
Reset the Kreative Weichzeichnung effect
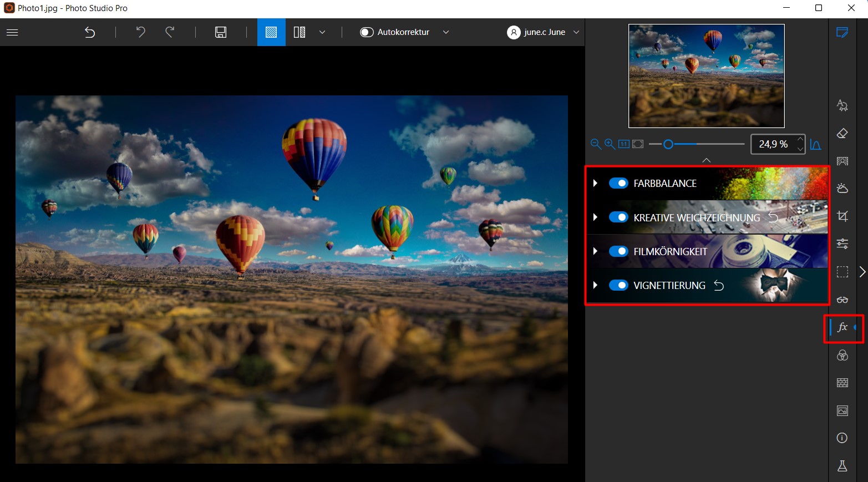coord(773,217)
